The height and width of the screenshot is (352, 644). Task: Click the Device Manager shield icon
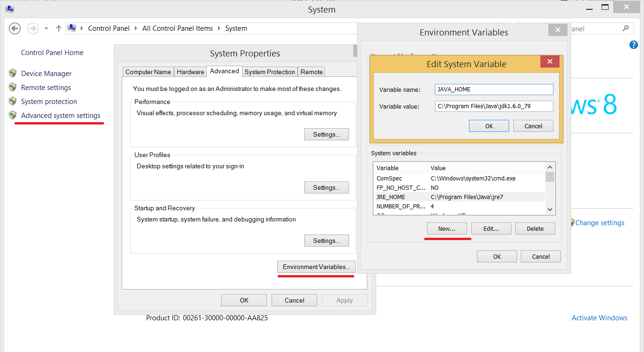(13, 73)
